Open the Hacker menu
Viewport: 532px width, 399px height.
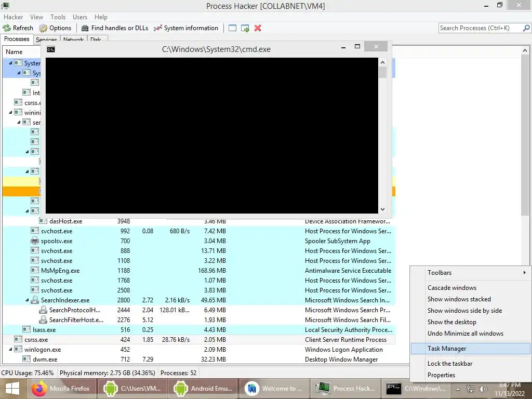pyautogui.click(x=13, y=17)
